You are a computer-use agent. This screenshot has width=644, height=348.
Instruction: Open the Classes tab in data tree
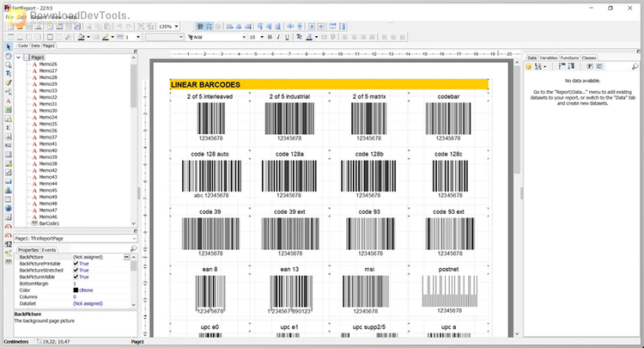[589, 58]
